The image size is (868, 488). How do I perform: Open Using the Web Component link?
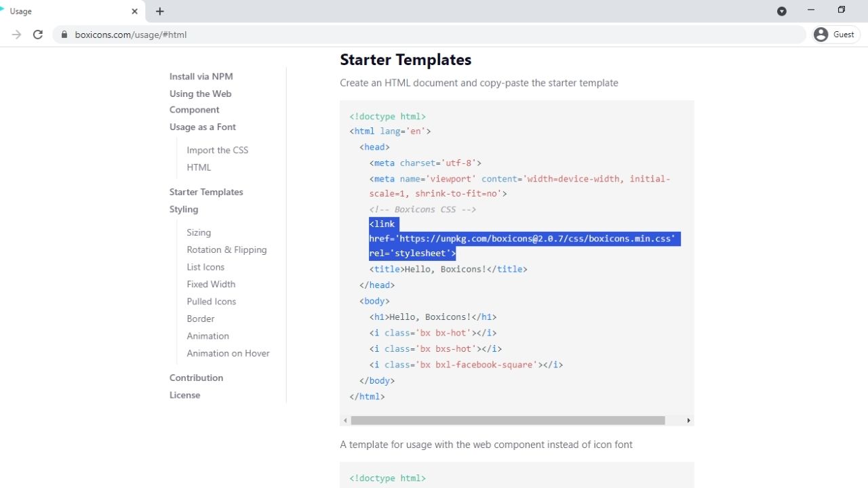[201, 102]
